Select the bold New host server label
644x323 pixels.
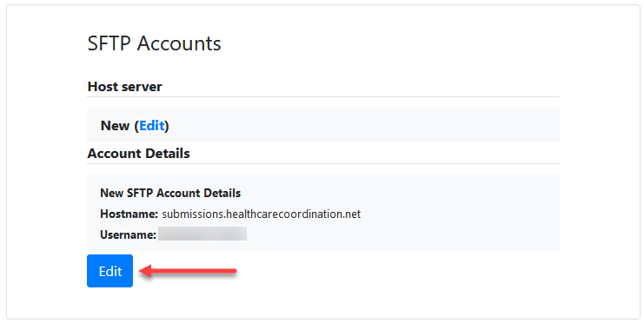click(x=115, y=125)
